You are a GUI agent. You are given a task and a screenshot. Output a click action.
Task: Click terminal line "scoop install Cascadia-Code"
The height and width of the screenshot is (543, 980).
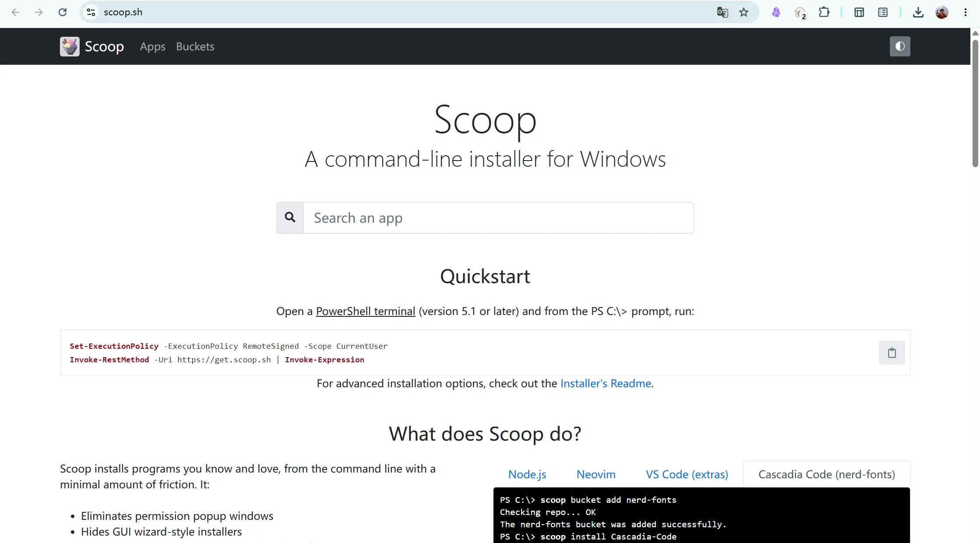click(x=588, y=536)
